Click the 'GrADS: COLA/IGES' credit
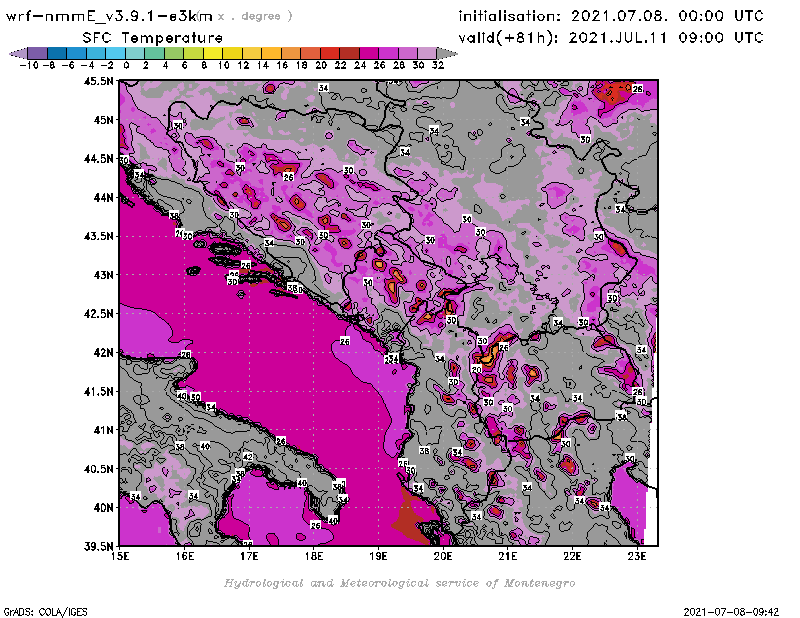The height and width of the screenshot is (618, 800). point(45,612)
